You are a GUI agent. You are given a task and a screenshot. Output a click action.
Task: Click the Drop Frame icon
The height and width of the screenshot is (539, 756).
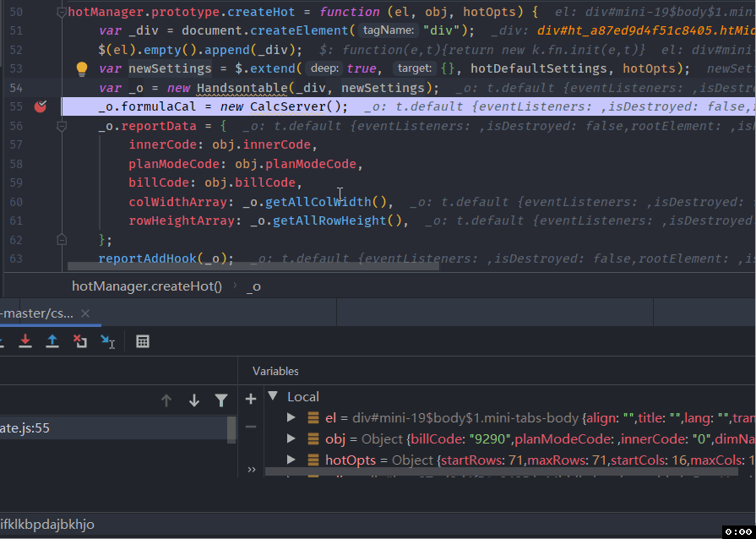click(80, 341)
